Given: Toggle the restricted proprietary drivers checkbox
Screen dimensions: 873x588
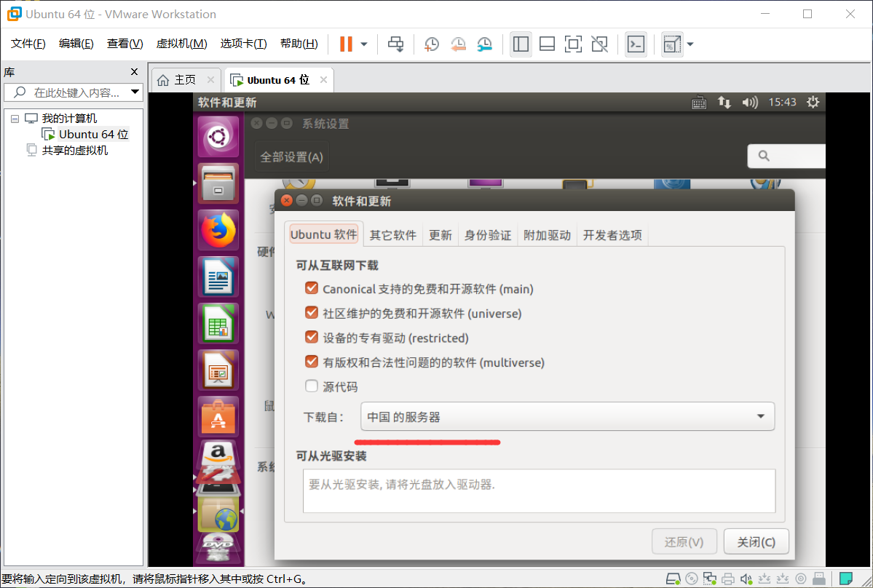Looking at the screenshot, I should click(x=311, y=337).
